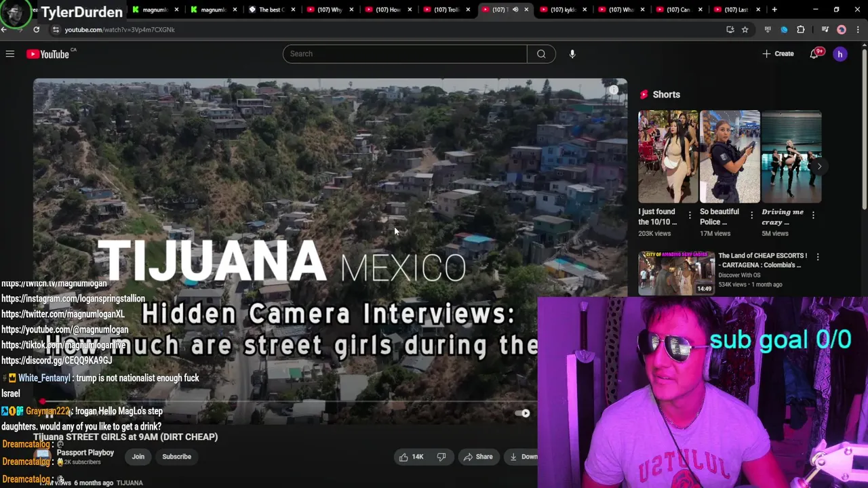868x488 pixels.
Task: Open the site info icon in address bar
Action: (56, 29)
